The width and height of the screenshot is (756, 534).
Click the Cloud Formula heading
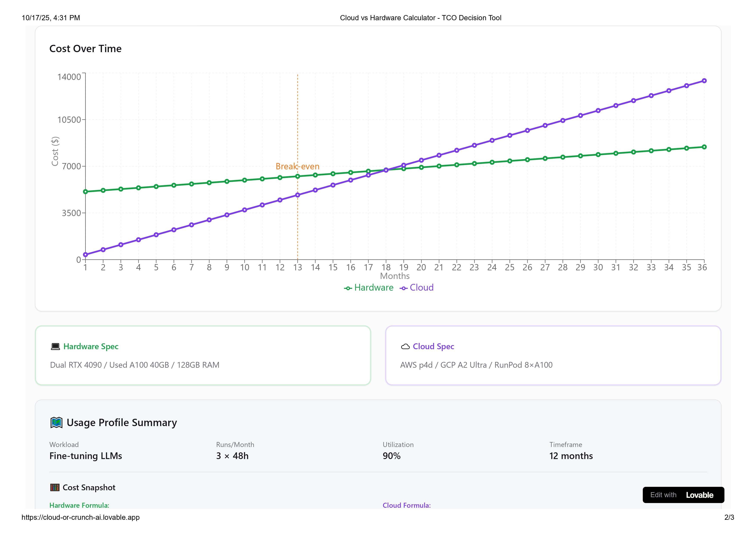[x=406, y=505]
